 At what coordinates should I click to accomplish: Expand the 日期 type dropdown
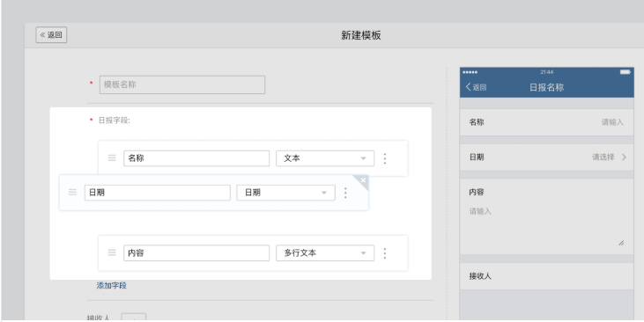pos(285,193)
